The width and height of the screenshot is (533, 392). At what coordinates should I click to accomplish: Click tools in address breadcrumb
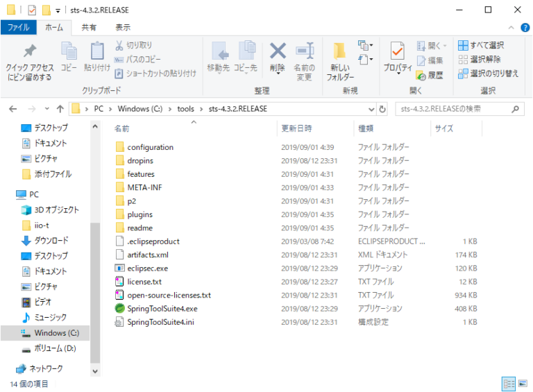pyautogui.click(x=185, y=109)
